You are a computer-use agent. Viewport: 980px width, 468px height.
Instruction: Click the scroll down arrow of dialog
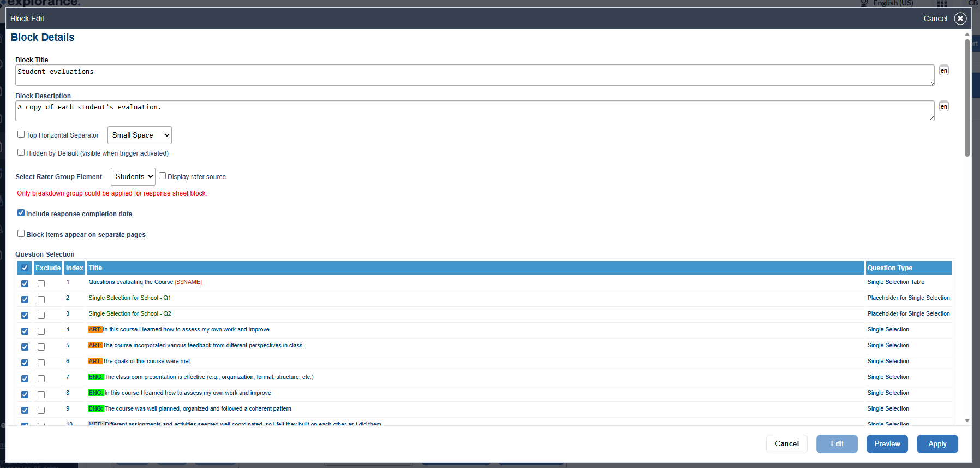(x=967, y=420)
